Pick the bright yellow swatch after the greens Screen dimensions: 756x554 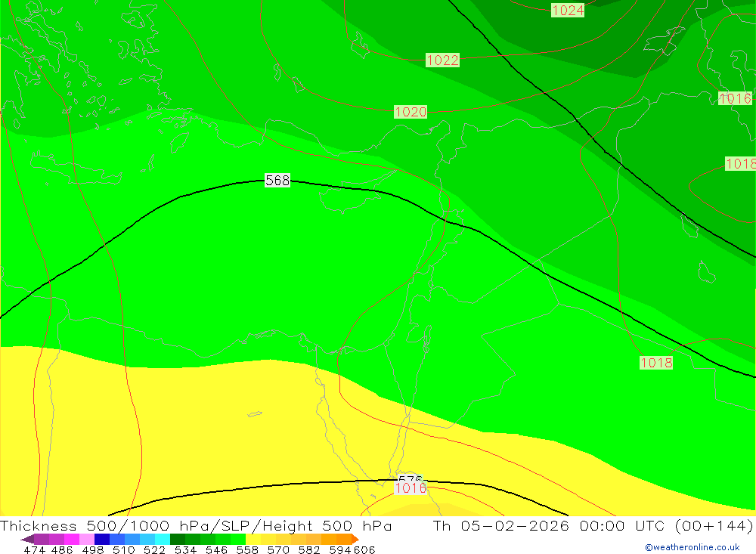click(x=253, y=539)
